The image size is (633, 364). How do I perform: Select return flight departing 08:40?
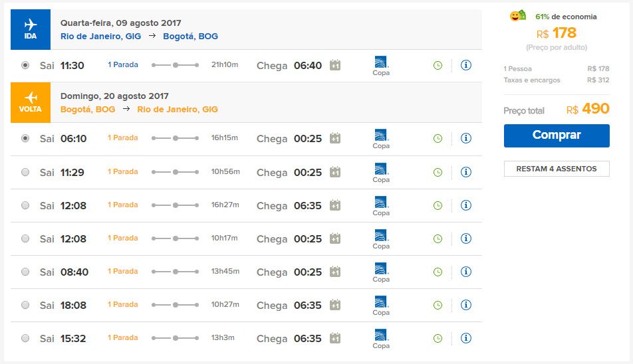pyautogui.click(x=25, y=272)
